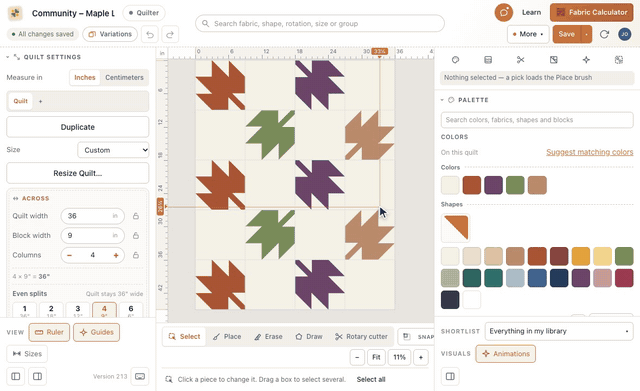Click Suggest matching colors link
Image resolution: width=640 pixels, height=391 pixels.
(590, 152)
